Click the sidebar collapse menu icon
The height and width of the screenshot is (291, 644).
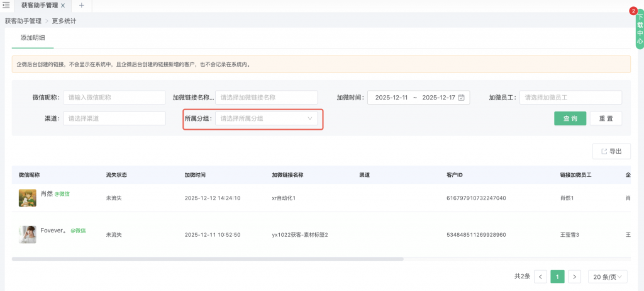point(6,5)
